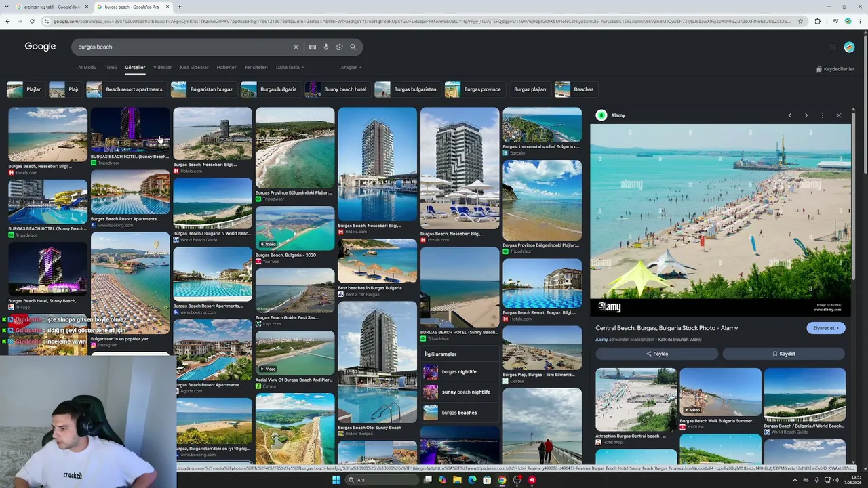This screenshot has width=868, height=488.
Task: Click the browser address bar URL
Action: pos(420,21)
